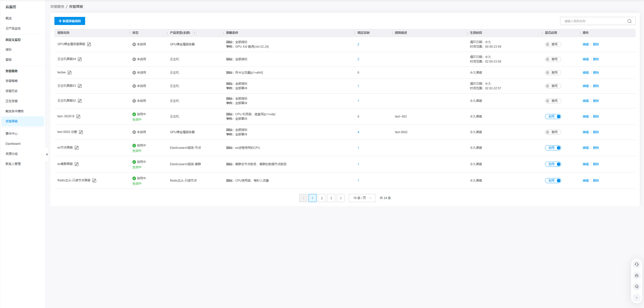Turn off es集群屏蔽 enable switch
644x308 pixels.
(x=553, y=164)
